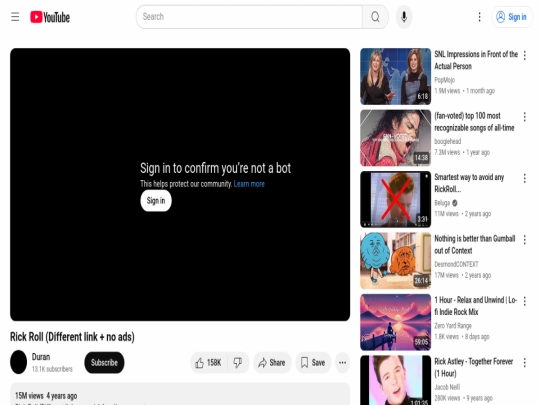Image resolution: width=540 pixels, height=405 pixels.
Task: Click Sign in inside the video player
Action: point(156,200)
